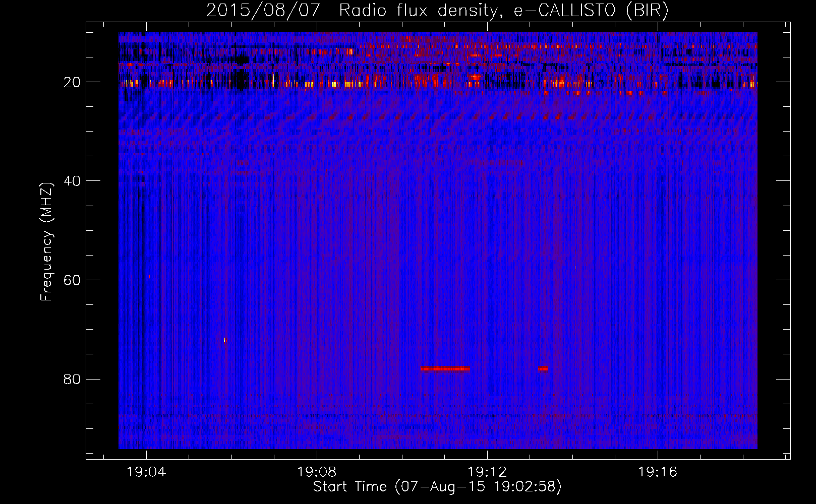Click the "20" frequency tick label
Screen dimensions: 816x504
[x=72, y=82]
